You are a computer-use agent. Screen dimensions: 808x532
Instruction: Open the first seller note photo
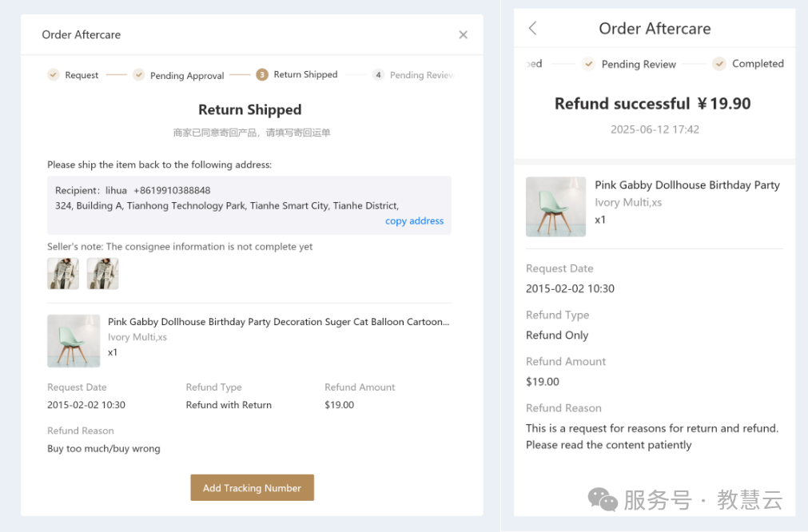[x=63, y=273]
